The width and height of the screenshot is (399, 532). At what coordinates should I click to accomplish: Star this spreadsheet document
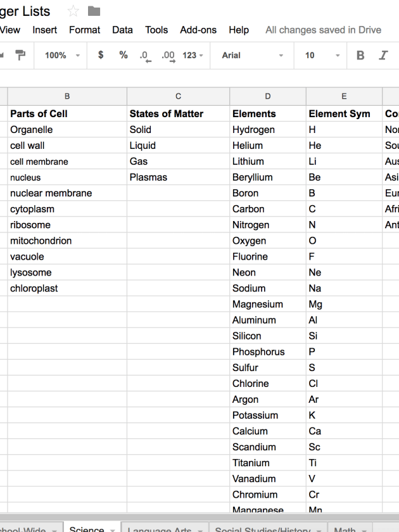pos(73,11)
